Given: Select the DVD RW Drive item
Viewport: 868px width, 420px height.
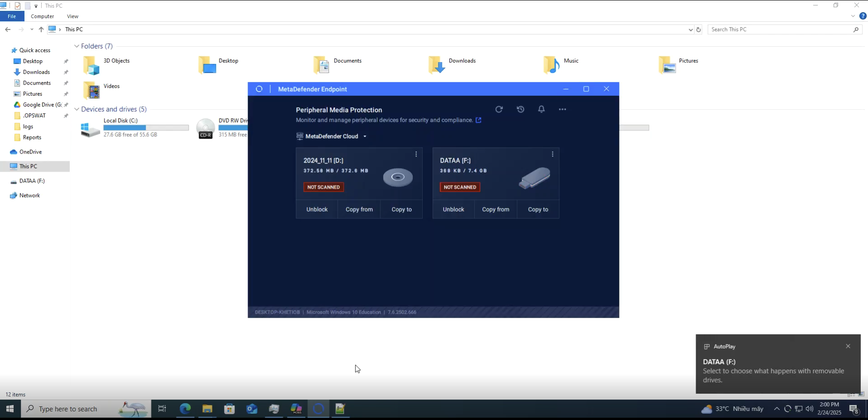Looking at the screenshot, I should 223,128.
